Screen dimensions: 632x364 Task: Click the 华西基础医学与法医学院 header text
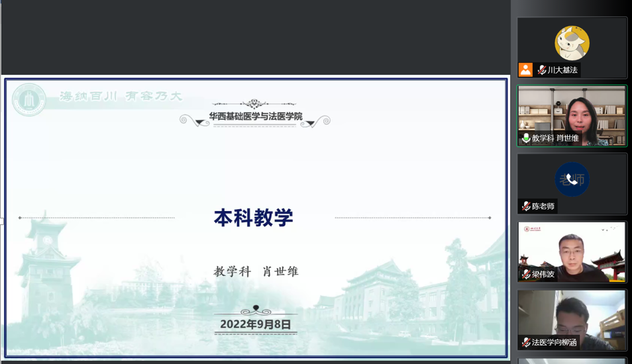click(x=256, y=116)
